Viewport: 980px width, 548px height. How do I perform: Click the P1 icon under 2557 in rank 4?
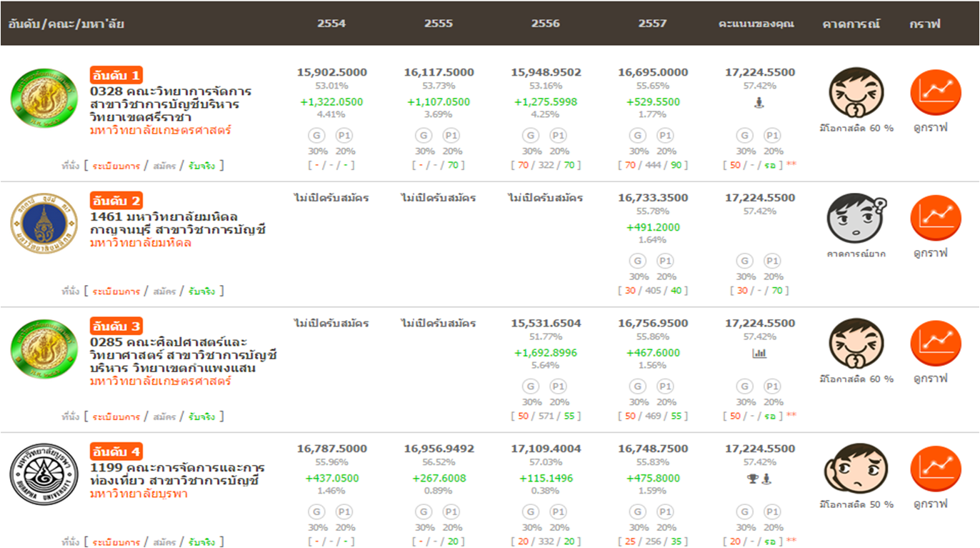coord(665,512)
